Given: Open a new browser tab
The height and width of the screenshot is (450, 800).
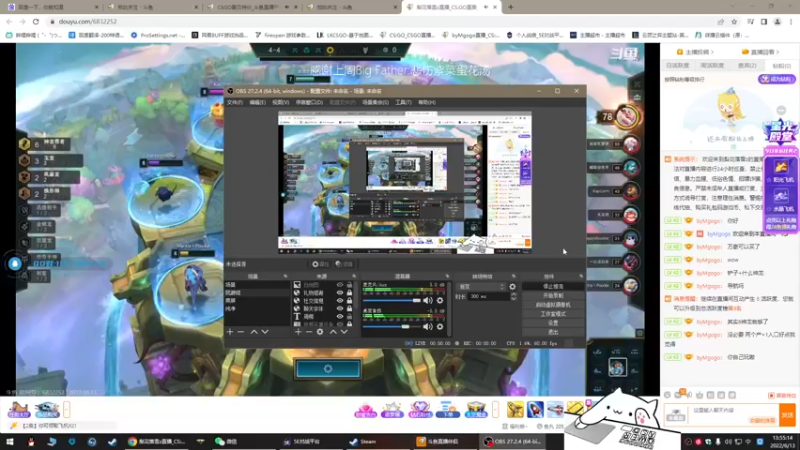Looking at the screenshot, I should point(511,7).
